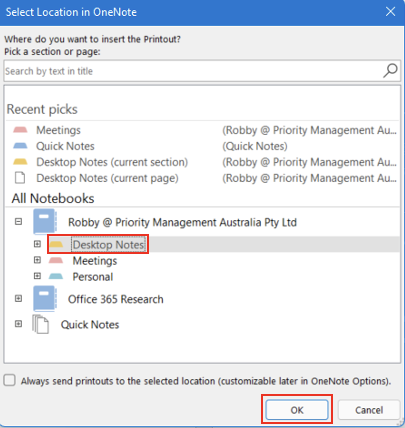Click the Office 365 Research notebook icon
Viewport: 405px width, 428px height.
pyautogui.click(x=45, y=299)
